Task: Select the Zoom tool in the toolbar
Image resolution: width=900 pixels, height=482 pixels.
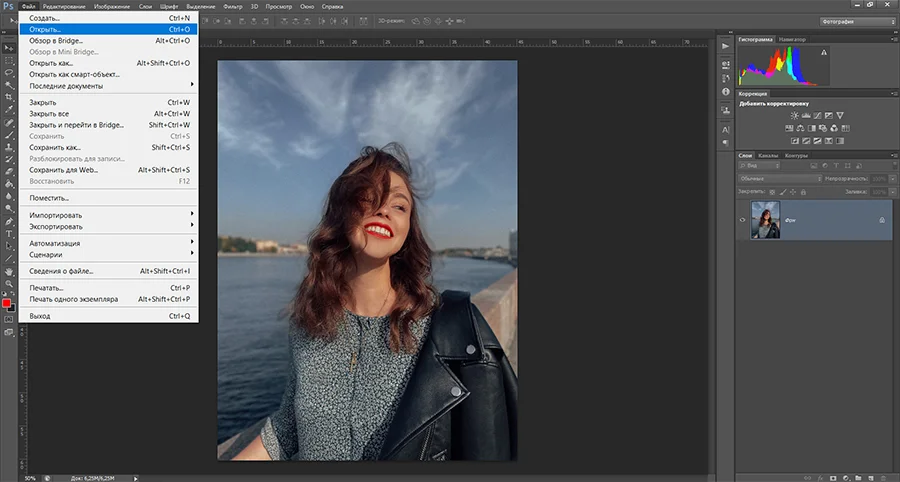Action: (x=8, y=282)
